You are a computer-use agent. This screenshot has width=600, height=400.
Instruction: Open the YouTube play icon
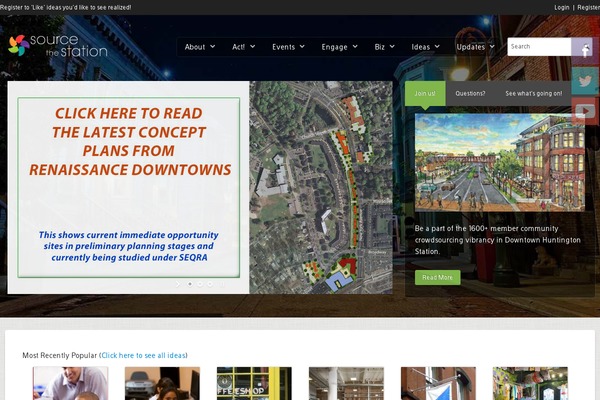(x=585, y=111)
